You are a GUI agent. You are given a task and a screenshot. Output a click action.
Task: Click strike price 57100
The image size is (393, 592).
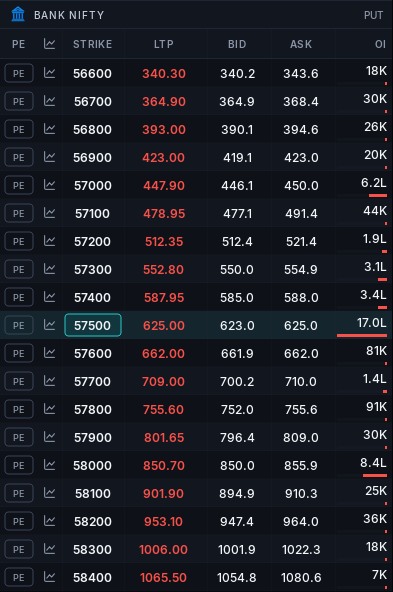pos(92,213)
